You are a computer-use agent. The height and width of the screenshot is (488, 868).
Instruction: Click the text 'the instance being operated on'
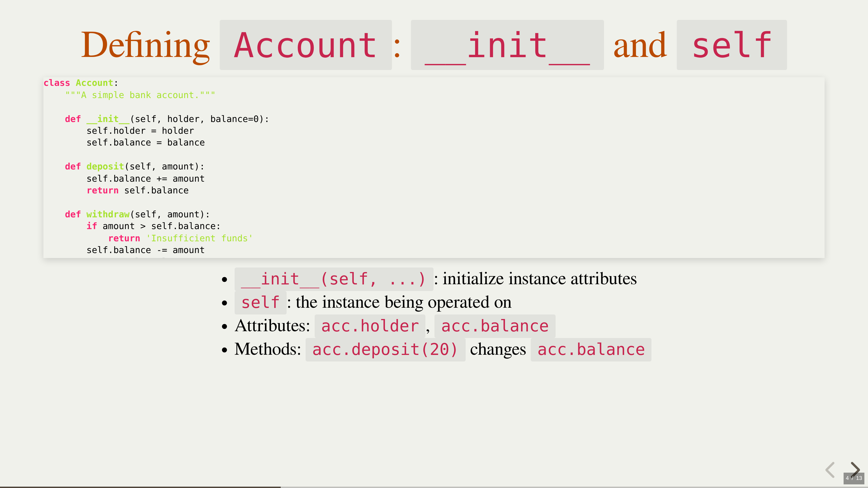point(403,302)
